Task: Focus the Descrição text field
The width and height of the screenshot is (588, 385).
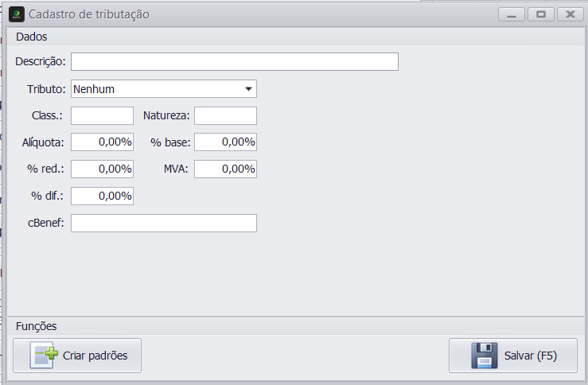Action: tap(235, 61)
